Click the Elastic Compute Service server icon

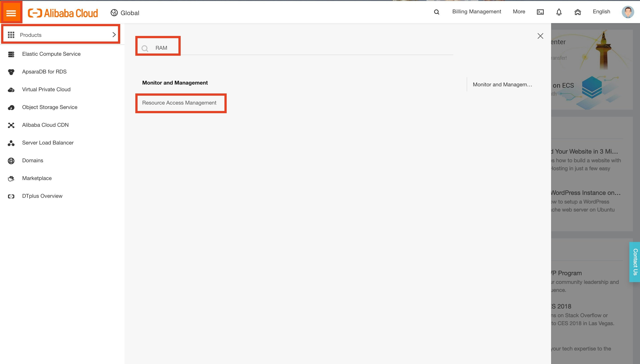pos(11,54)
